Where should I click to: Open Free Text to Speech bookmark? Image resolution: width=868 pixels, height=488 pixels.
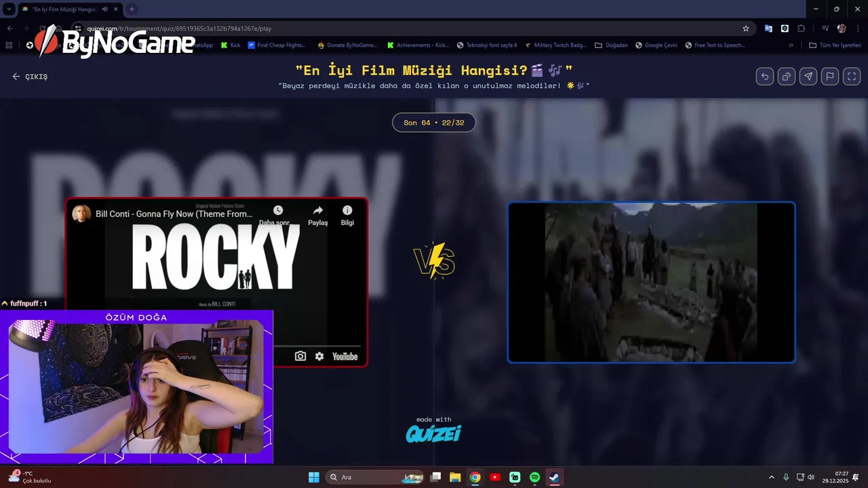coord(715,45)
